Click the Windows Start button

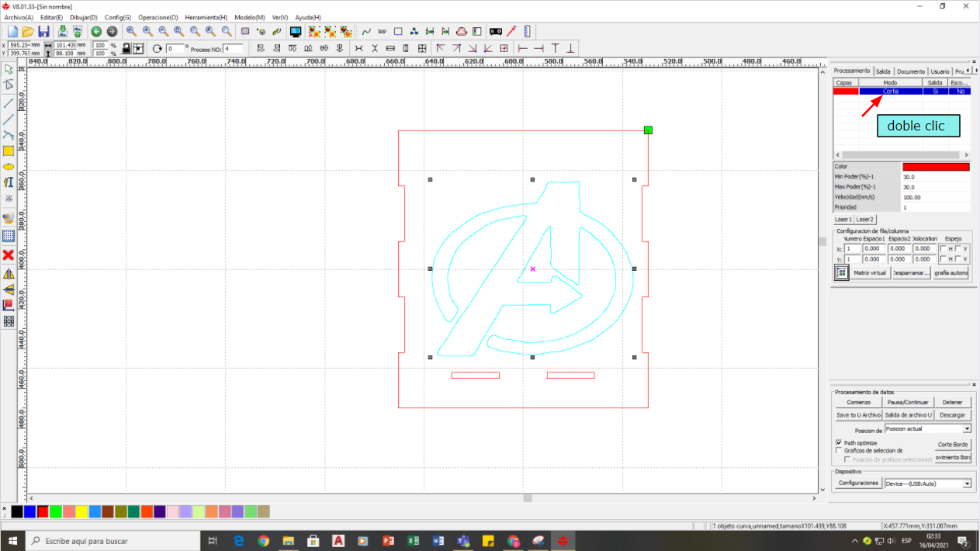coord(12,541)
